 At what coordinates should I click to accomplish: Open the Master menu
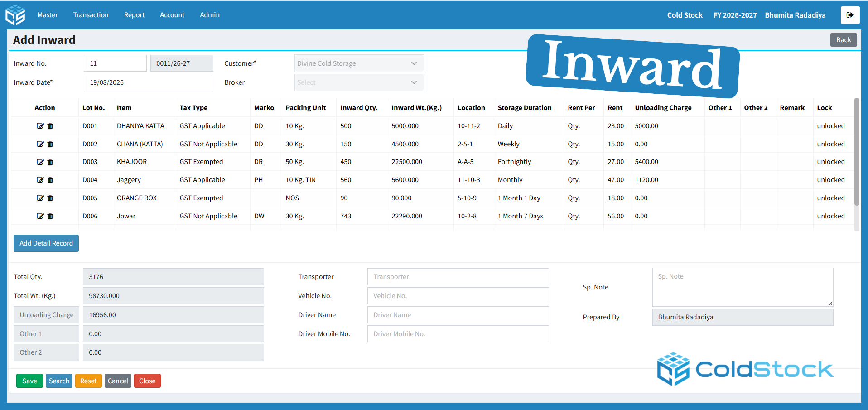pos(48,15)
